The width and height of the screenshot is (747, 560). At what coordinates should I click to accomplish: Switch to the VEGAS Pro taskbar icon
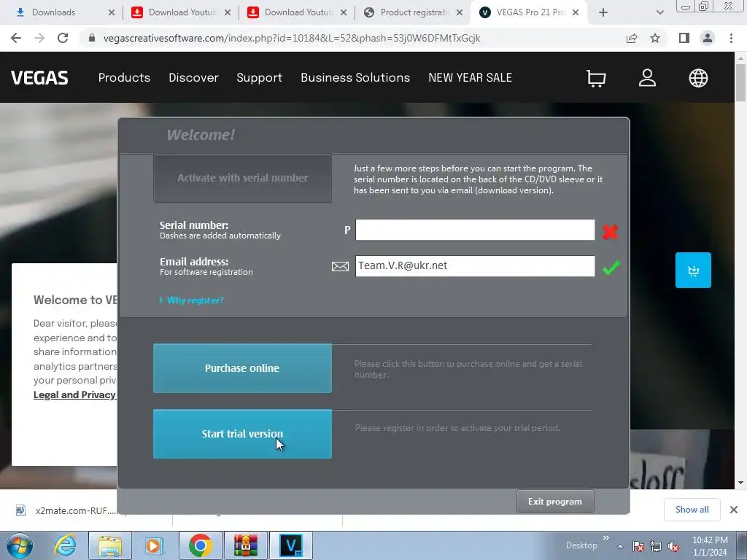click(291, 545)
